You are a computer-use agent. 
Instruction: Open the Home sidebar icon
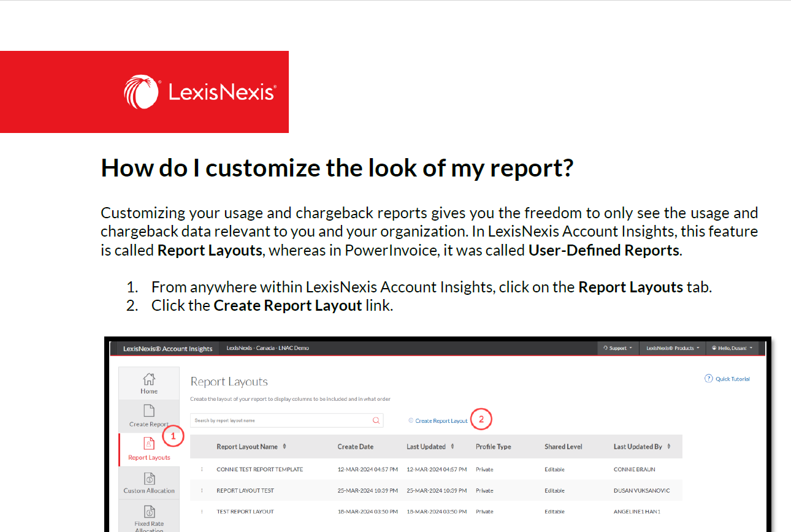(x=148, y=379)
